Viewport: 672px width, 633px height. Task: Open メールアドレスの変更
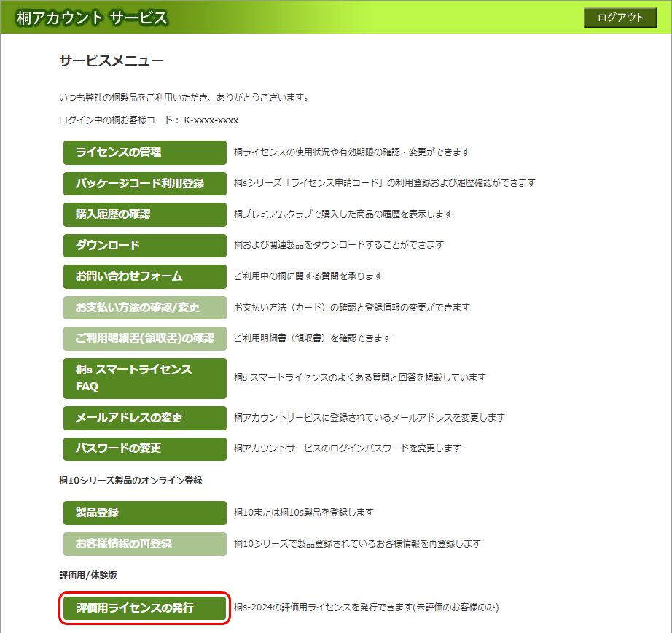point(145,418)
